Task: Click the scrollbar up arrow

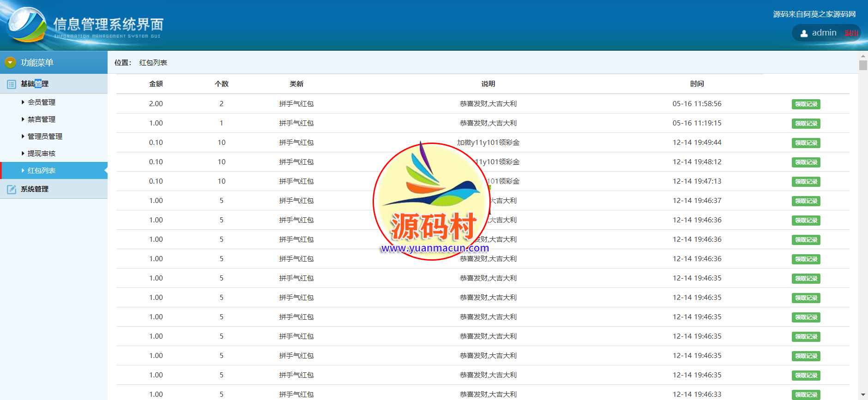Action: (x=863, y=55)
